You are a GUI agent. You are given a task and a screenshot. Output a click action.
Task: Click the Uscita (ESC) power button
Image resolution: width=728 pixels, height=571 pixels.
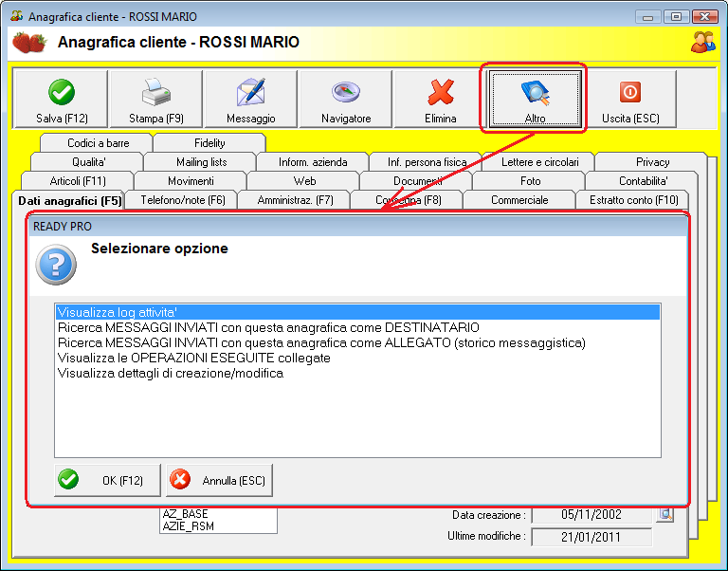[x=630, y=99]
